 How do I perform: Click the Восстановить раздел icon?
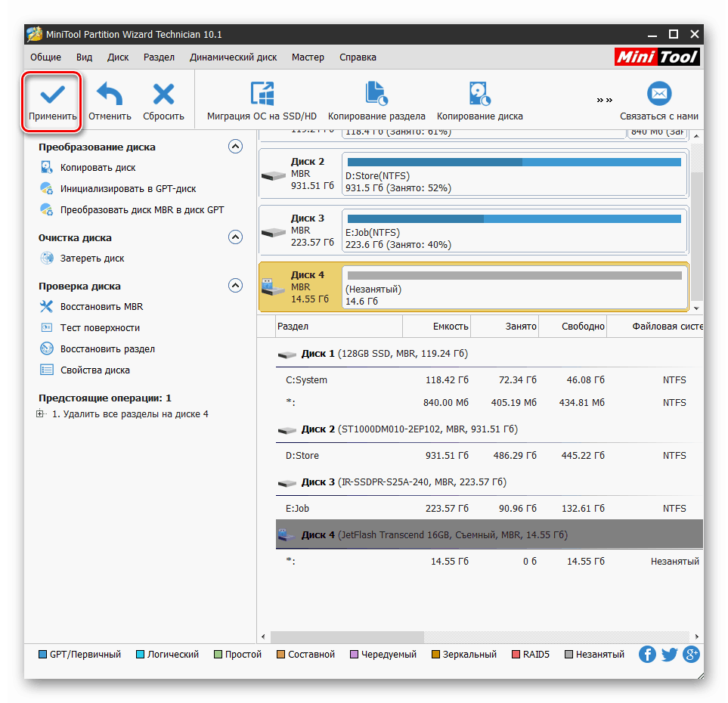[x=46, y=348]
